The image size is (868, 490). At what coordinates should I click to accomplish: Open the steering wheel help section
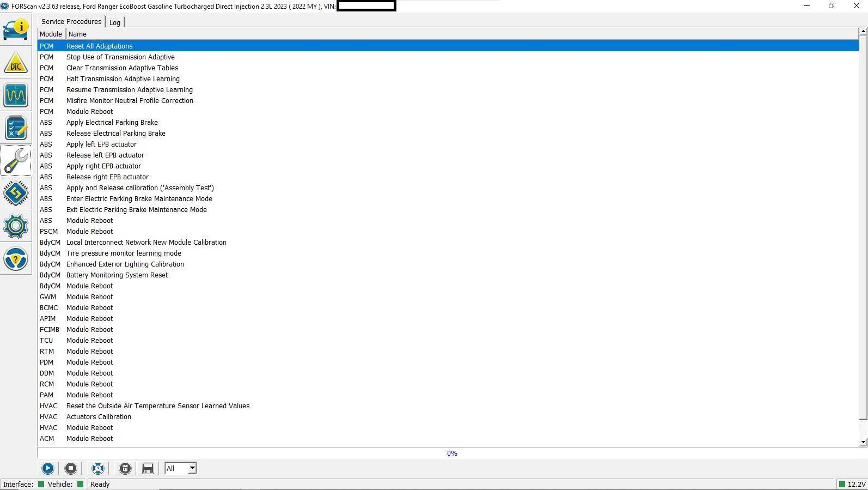click(15, 259)
